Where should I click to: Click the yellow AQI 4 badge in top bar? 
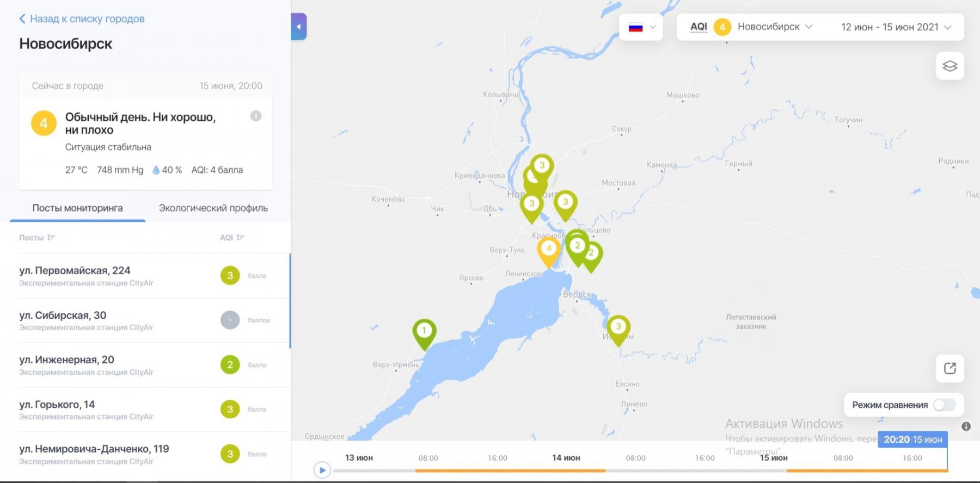click(722, 27)
